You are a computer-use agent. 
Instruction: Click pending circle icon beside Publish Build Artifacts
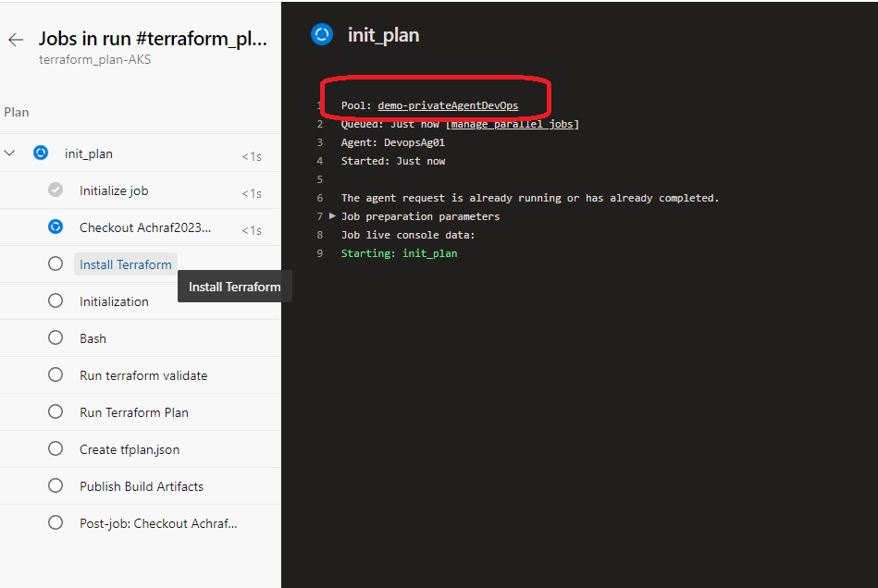pyautogui.click(x=56, y=486)
